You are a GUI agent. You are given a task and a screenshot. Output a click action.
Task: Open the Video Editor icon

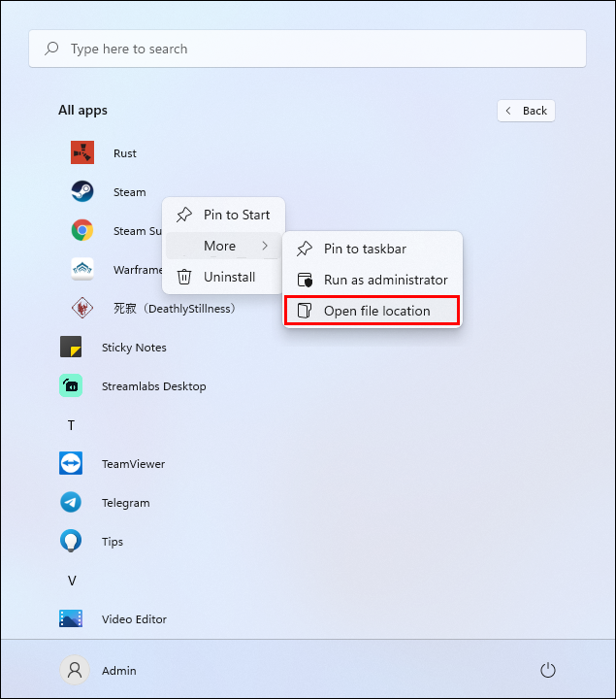point(71,618)
